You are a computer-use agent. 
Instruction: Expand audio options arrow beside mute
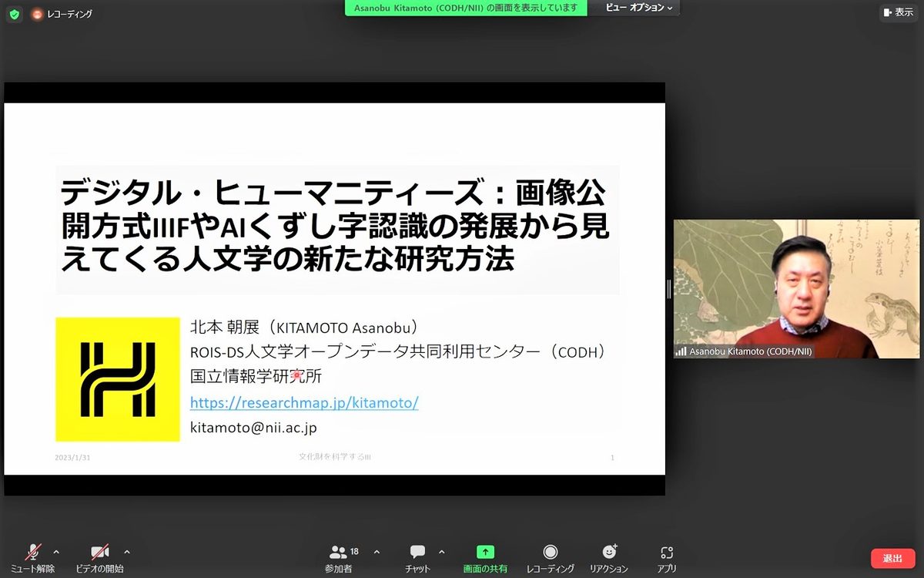coord(56,552)
